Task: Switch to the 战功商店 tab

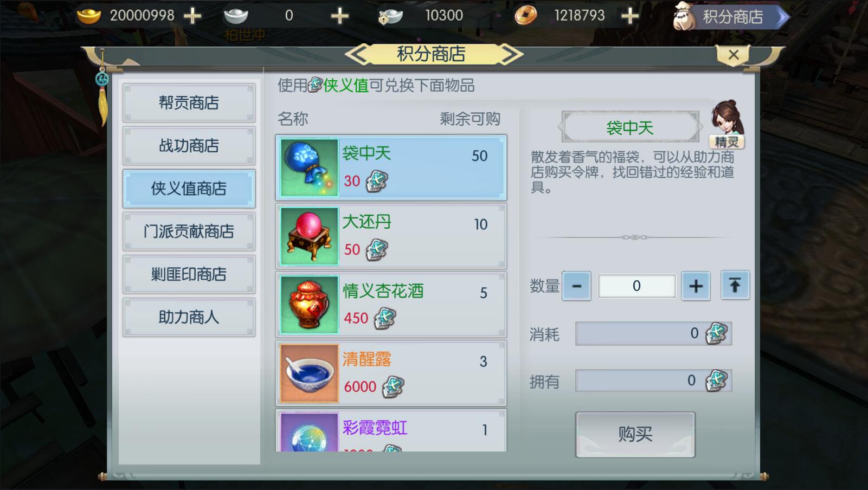Action: click(x=189, y=145)
